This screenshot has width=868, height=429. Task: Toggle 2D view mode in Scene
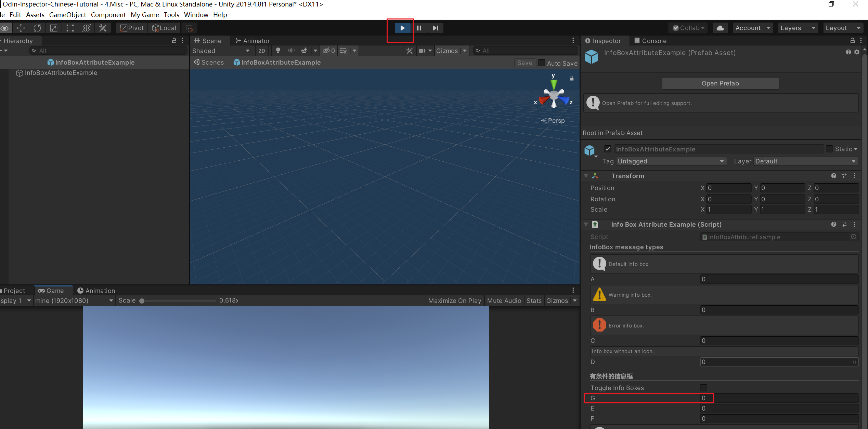tap(262, 51)
